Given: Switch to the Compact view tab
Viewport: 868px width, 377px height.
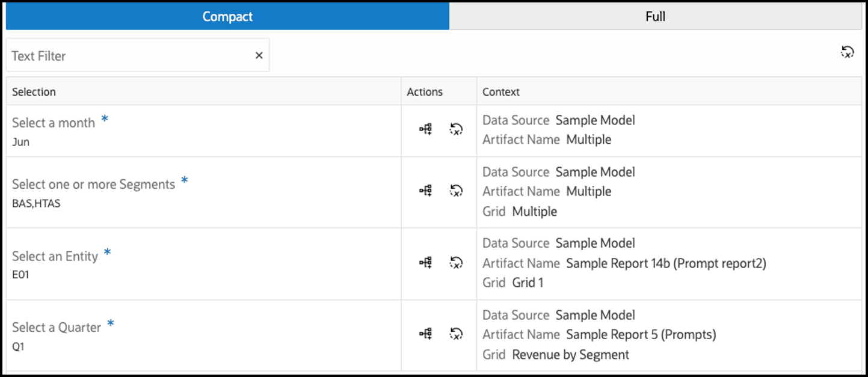Looking at the screenshot, I should [227, 16].
